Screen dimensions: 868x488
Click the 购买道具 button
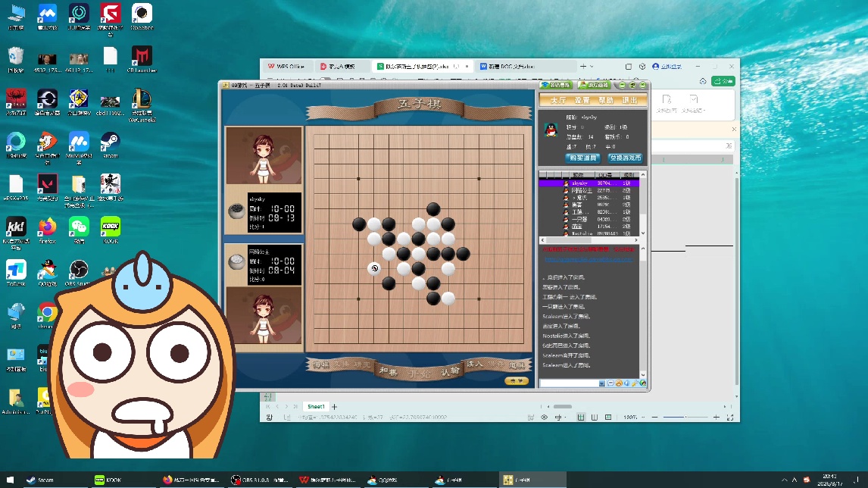coord(582,158)
